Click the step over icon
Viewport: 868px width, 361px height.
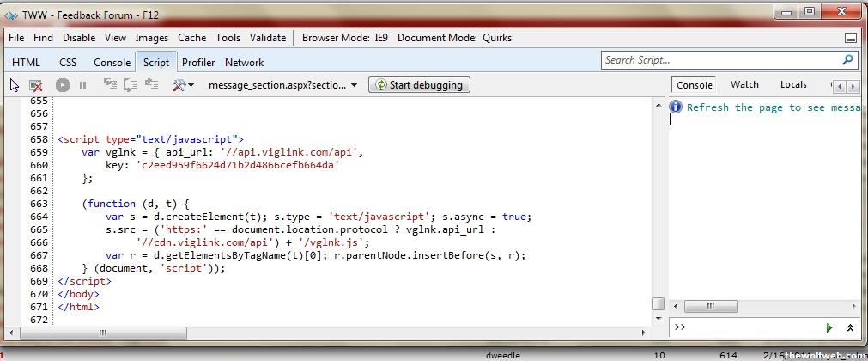pyautogui.click(x=131, y=85)
